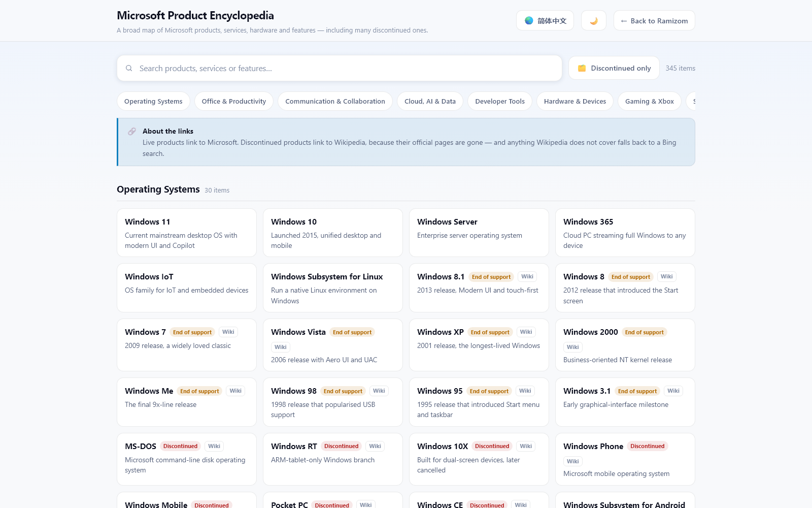Switch the site language to 简体中文
The height and width of the screenshot is (508, 812).
pyautogui.click(x=545, y=21)
